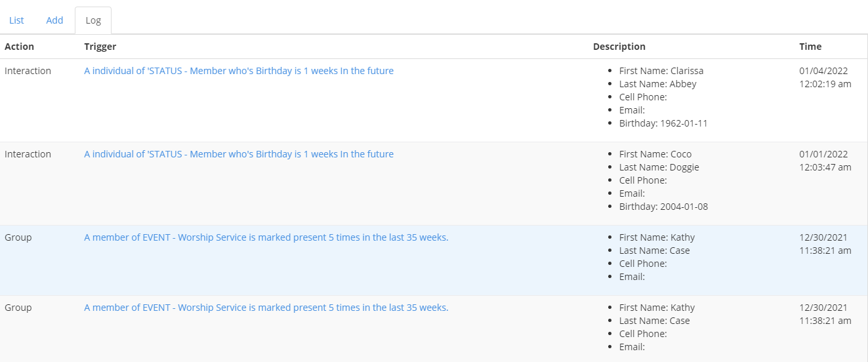This screenshot has height=362, width=868.
Task: Open the Add tab
Action: tap(54, 20)
